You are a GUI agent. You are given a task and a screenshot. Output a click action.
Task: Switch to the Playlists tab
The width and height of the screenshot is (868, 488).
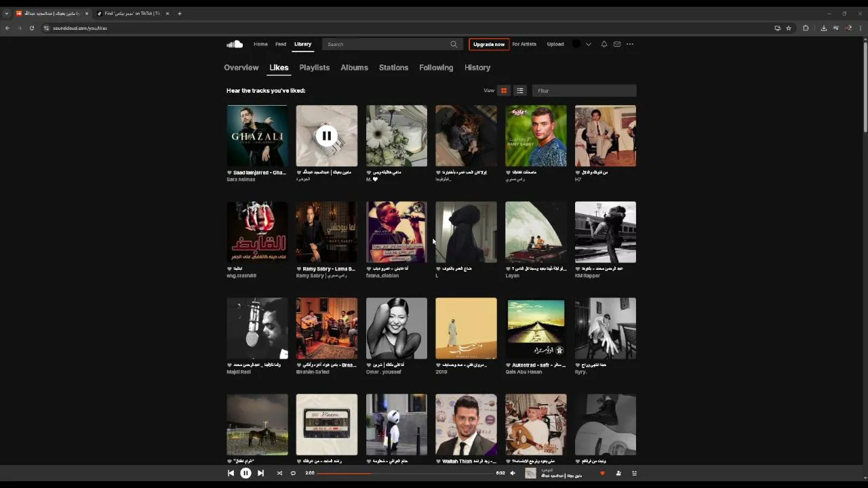(315, 68)
